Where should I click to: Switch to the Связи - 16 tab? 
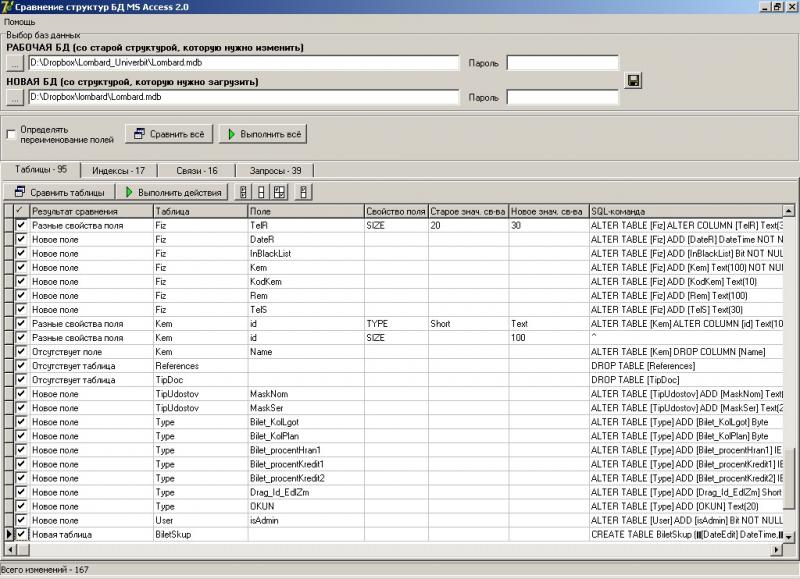[x=196, y=171]
